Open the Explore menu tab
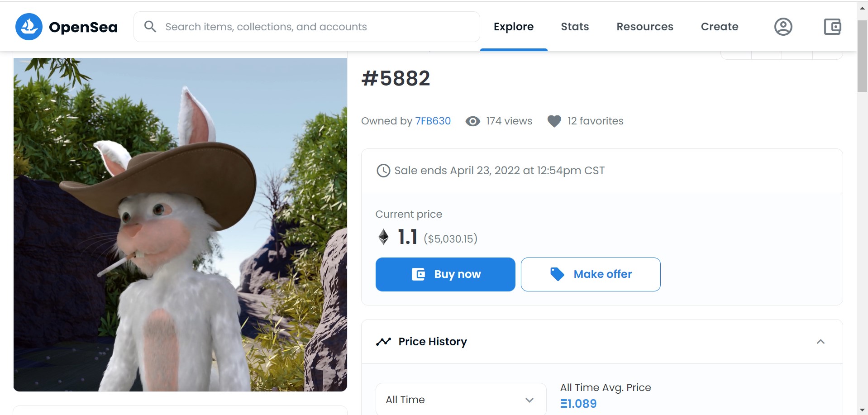Viewport: 868px width, 415px height. coord(514,27)
